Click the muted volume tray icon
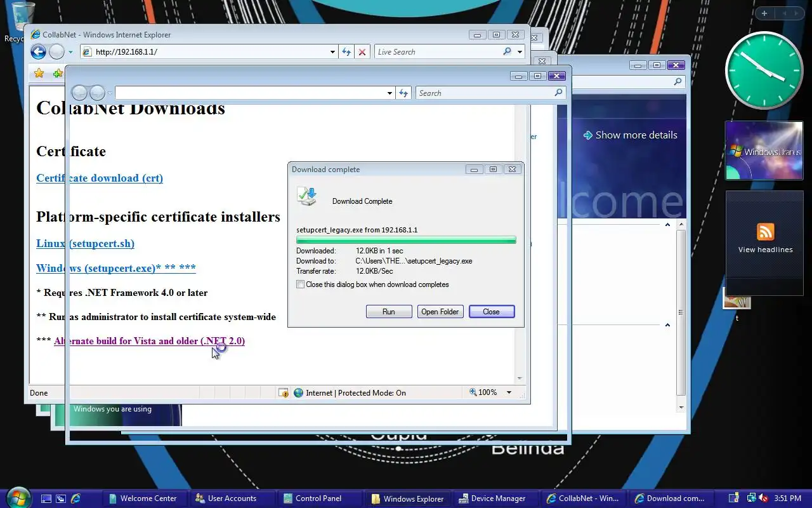Image resolution: width=812 pixels, height=508 pixels. [x=764, y=498]
